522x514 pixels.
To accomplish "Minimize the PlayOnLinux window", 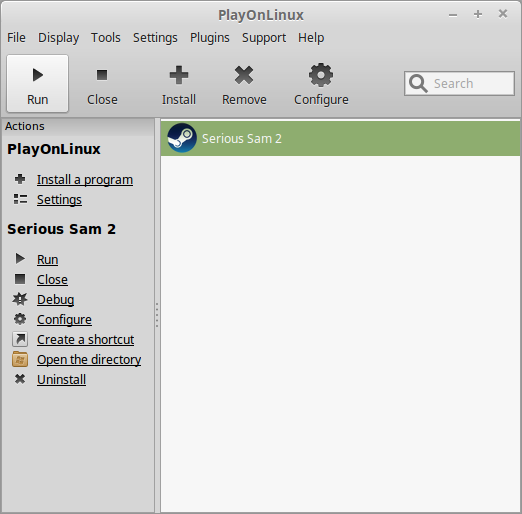I will coord(453,15).
